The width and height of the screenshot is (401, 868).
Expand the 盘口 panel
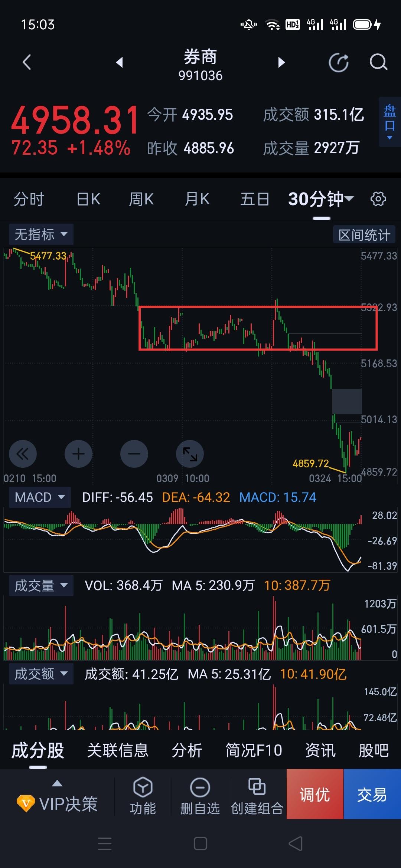[389, 122]
